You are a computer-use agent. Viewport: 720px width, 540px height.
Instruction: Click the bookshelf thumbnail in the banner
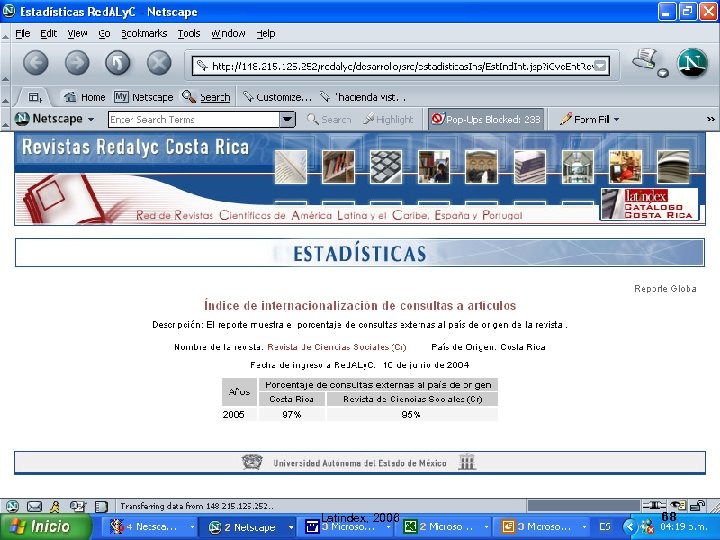coord(338,167)
